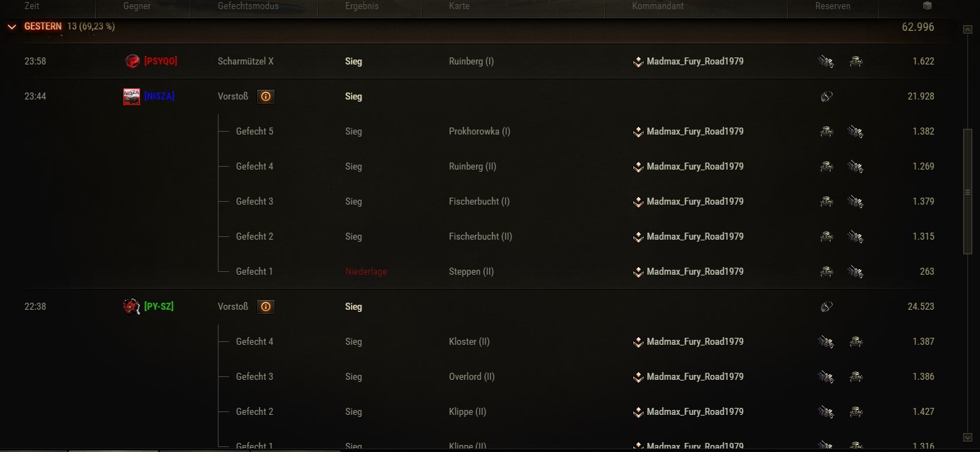Click airstrike reserve icon in Scharmützel row
The image size is (980, 452).
pos(827,62)
